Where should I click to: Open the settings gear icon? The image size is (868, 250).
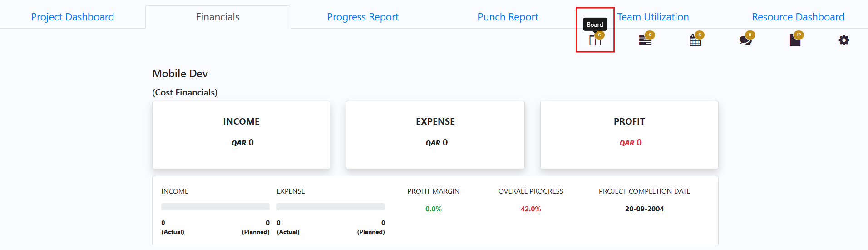(x=844, y=40)
